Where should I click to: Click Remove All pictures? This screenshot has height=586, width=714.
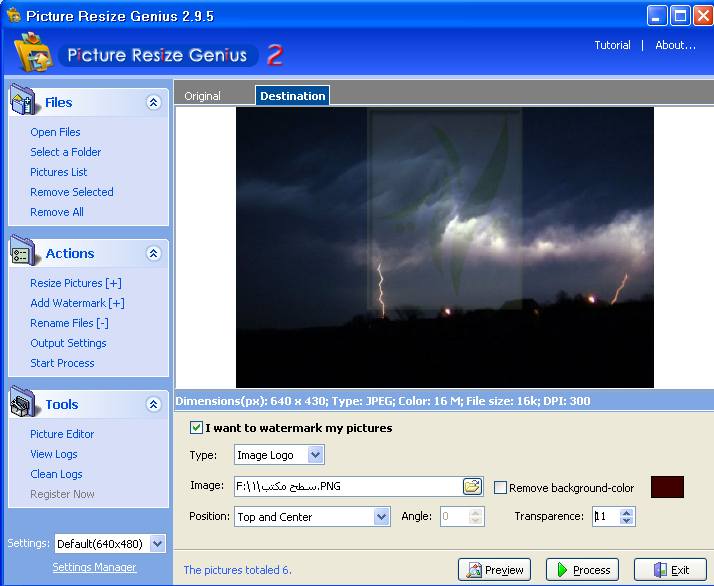(57, 212)
